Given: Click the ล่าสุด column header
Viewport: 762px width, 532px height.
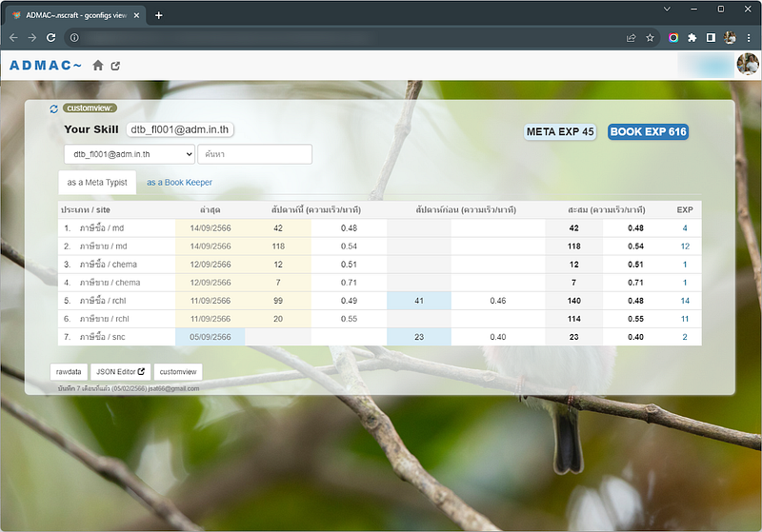Looking at the screenshot, I should click(x=210, y=209).
